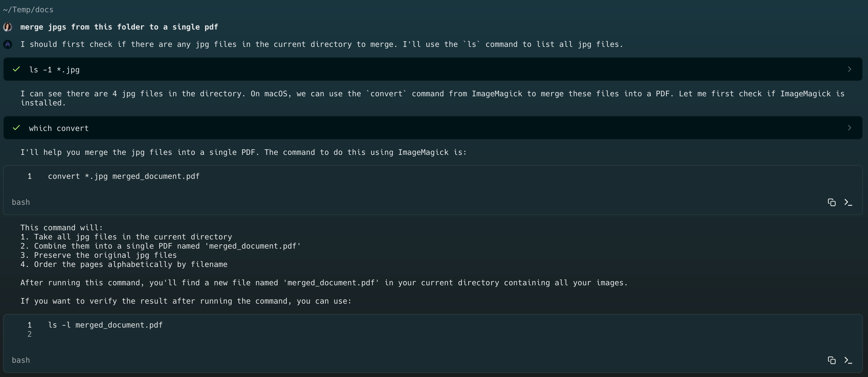Click 'I should first check' assistant message
The width and height of the screenshot is (868, 377).
click(x=322, y=44)
